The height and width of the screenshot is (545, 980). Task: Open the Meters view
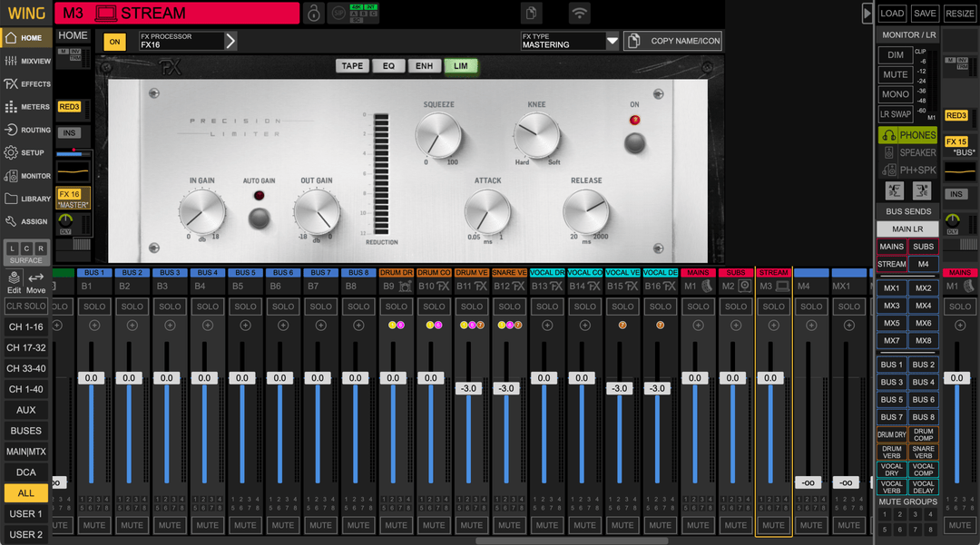click(27, 107)
